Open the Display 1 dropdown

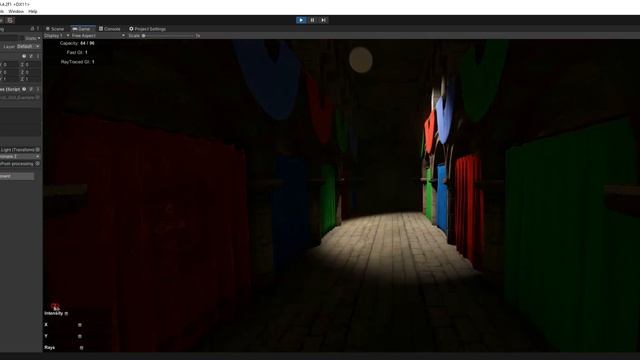point(56,36)
